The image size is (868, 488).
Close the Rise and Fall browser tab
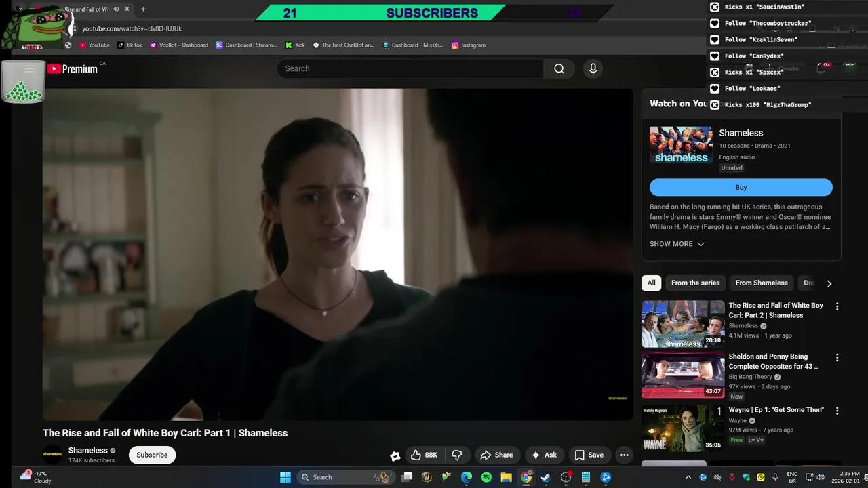click(x=127, y=9)
